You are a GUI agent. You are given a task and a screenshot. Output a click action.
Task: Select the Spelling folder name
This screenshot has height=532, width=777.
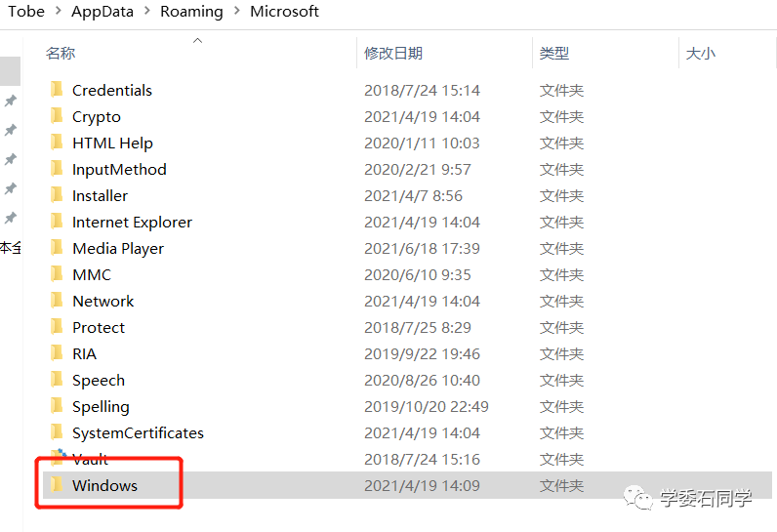coord(102,407)
